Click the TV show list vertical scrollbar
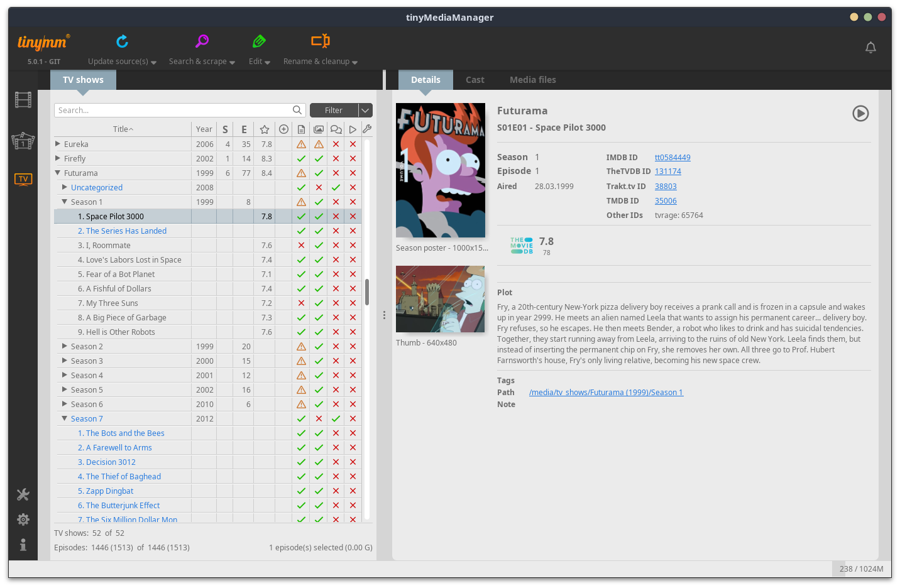 point(367,292)
